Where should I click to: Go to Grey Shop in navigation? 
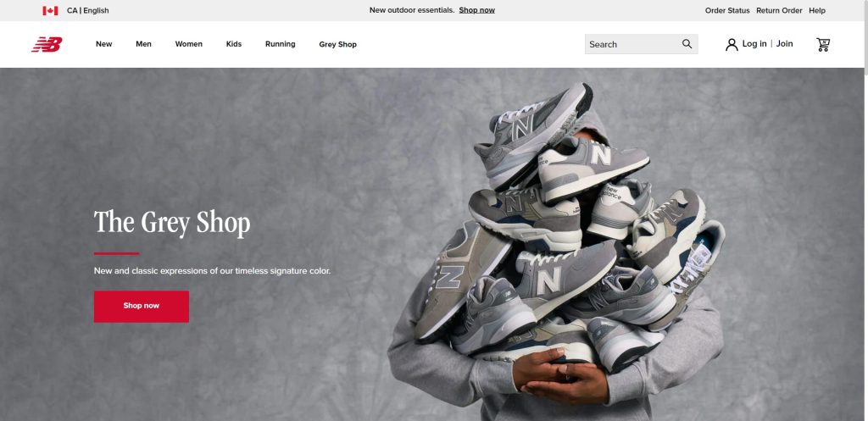click(337, 44)
